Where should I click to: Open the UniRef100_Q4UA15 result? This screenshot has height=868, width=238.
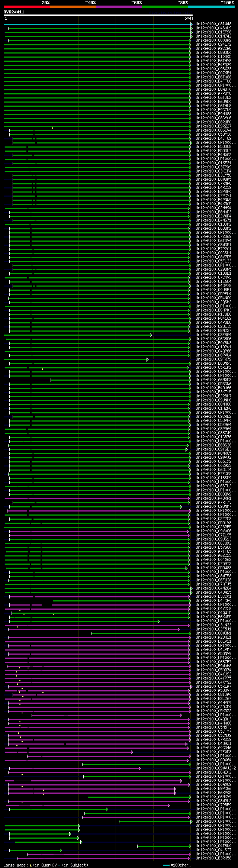213,593
